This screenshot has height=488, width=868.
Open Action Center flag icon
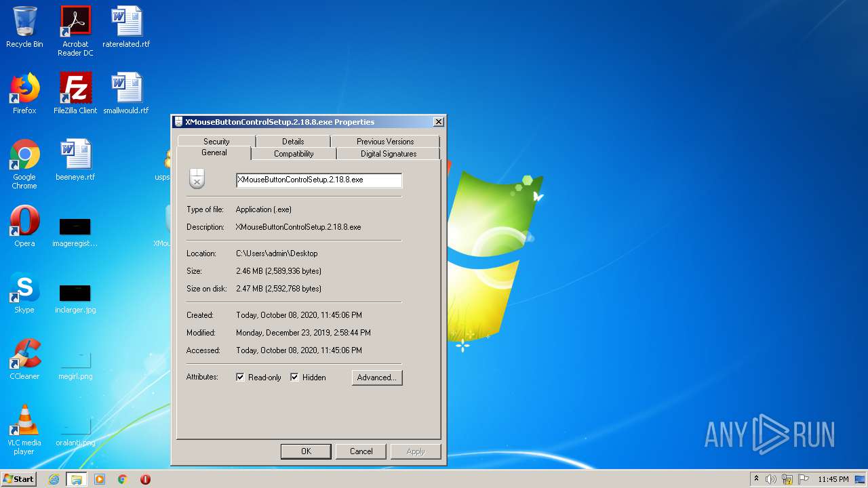point(804,479)
